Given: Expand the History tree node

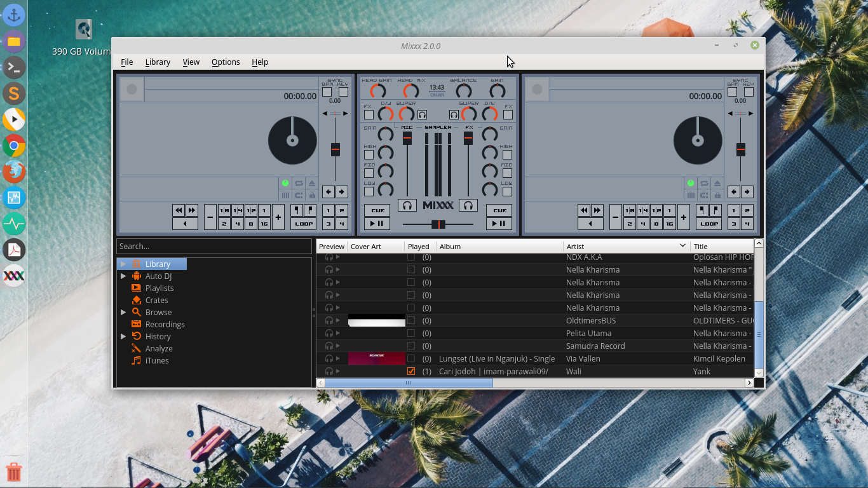Looking at the screenshot, I should tap(123, 336).
